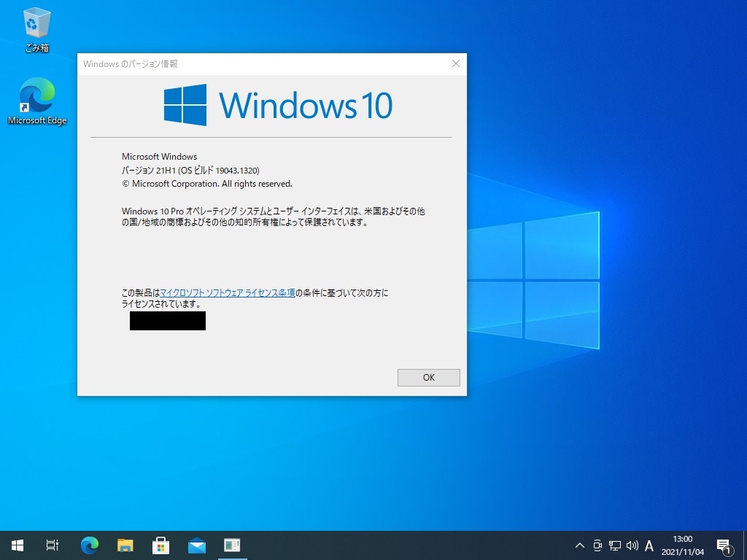747x560 pixels.
Task: Click the OK button in the version dialog
Action: [x=429, y=378]
